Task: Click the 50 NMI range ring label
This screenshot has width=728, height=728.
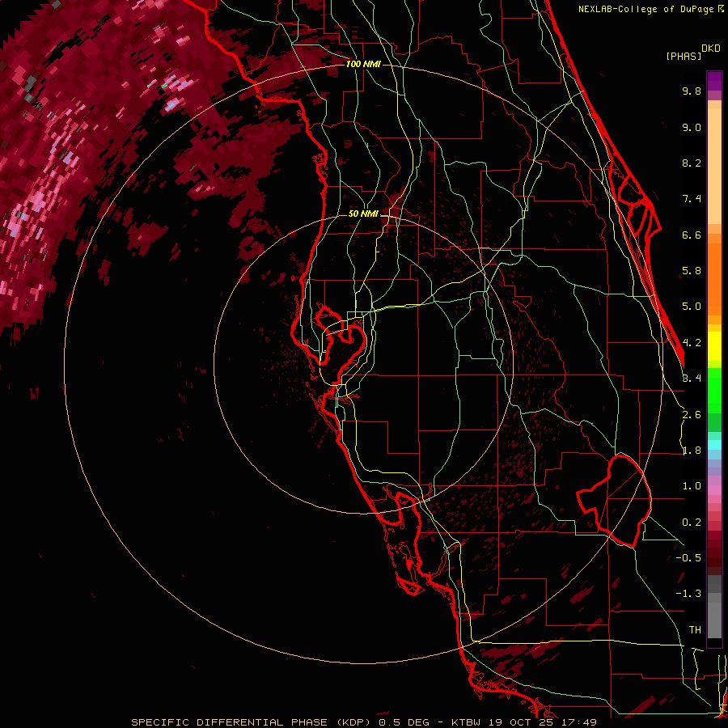Action: point(363,214)
